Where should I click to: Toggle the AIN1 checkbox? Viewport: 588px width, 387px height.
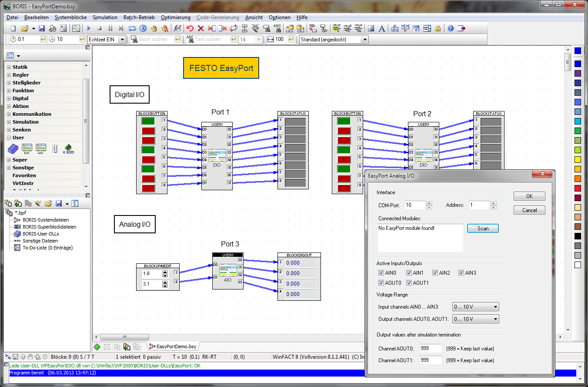click(x=409, y=273)
